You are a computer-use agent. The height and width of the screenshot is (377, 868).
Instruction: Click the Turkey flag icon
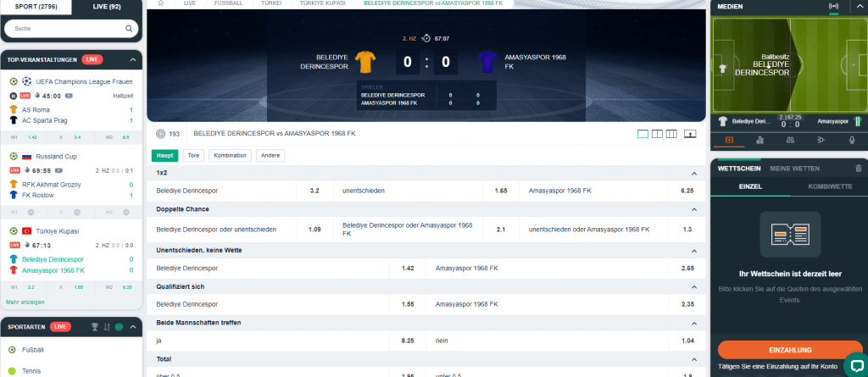coord(26,230)
